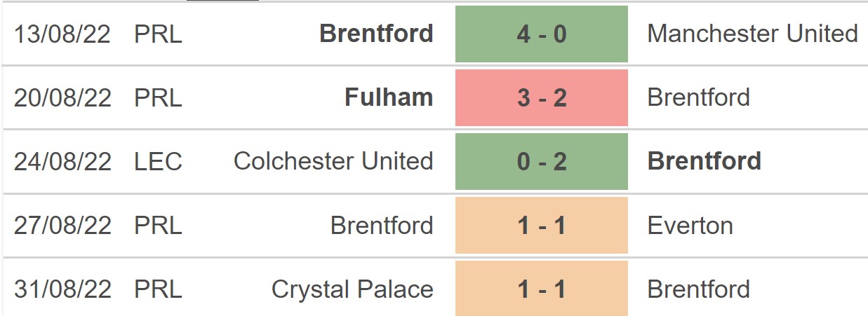Select the 27/08/22 match date
Screen dimensions: 868x316
point(62,226)
